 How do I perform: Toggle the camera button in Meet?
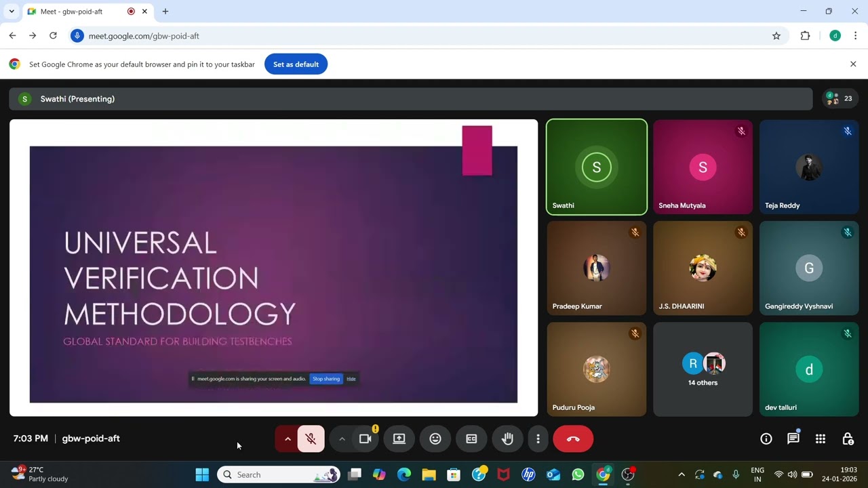pos(366,439)
